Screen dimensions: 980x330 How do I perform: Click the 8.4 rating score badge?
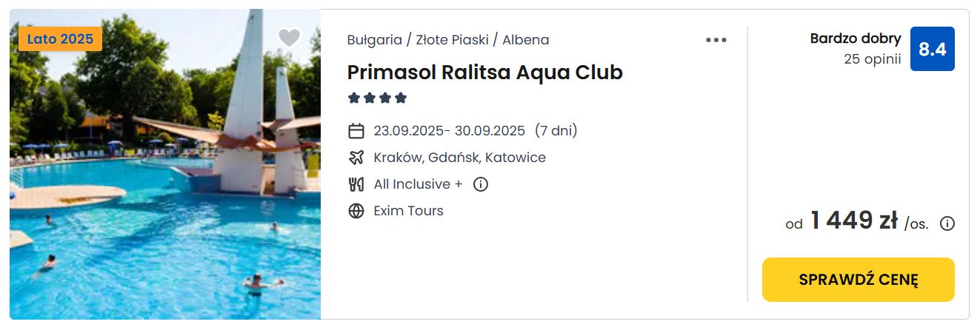(x=933, y=49)
